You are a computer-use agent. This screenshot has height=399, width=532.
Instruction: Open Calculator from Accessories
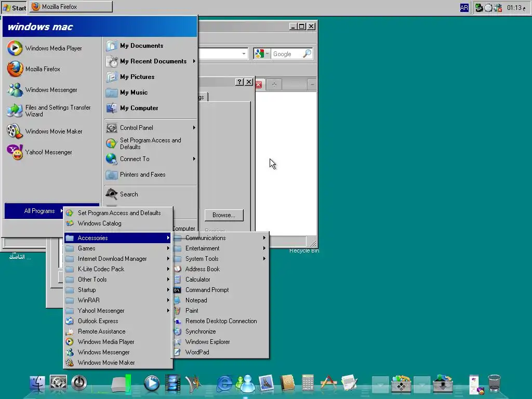(220, 280)
